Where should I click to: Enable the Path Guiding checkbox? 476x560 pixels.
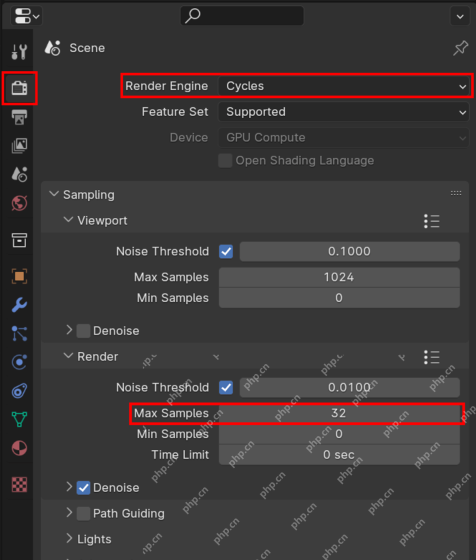coord(83,514)
